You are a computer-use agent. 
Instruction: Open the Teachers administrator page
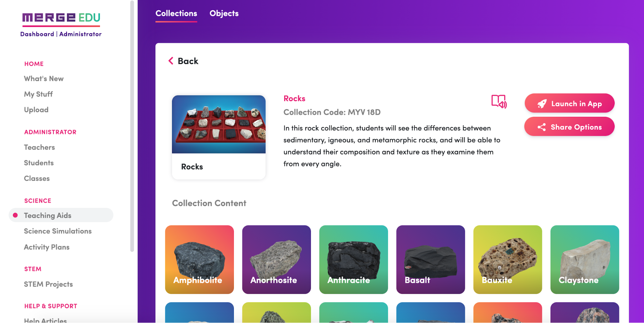39,147
